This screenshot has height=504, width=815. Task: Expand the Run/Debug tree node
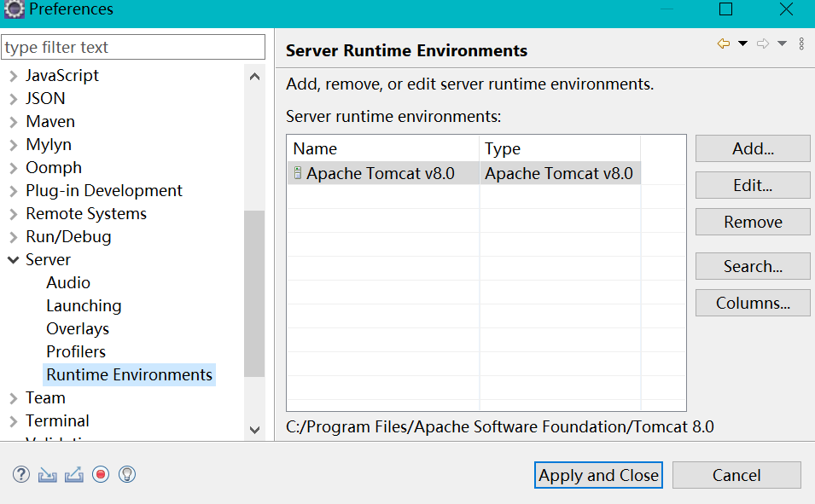click(x=13, y=237)
